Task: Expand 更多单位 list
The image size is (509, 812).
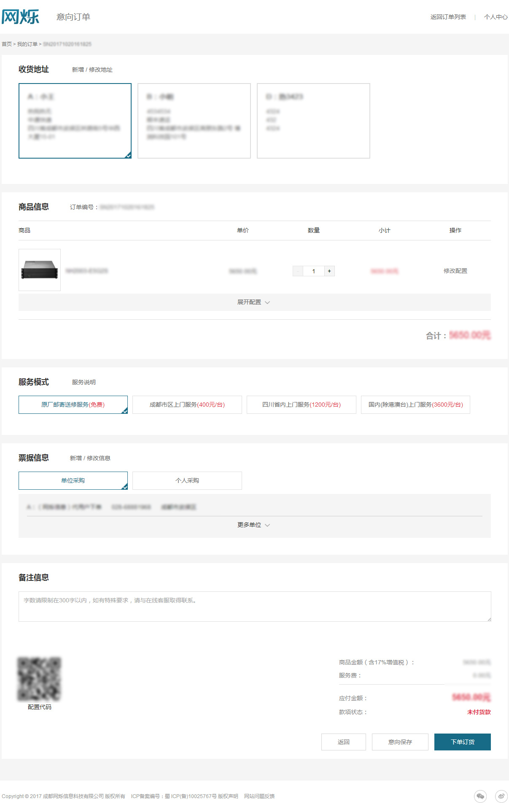Action: pos(254,525)
